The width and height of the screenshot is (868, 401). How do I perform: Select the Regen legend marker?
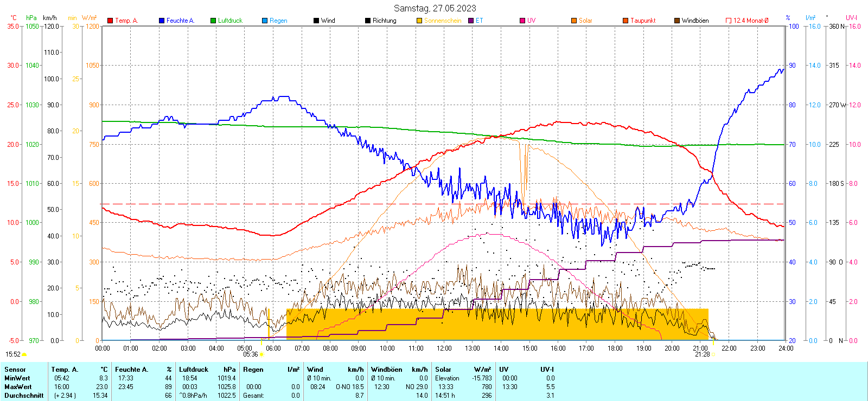pyautogui.click(x=265, y=21)
